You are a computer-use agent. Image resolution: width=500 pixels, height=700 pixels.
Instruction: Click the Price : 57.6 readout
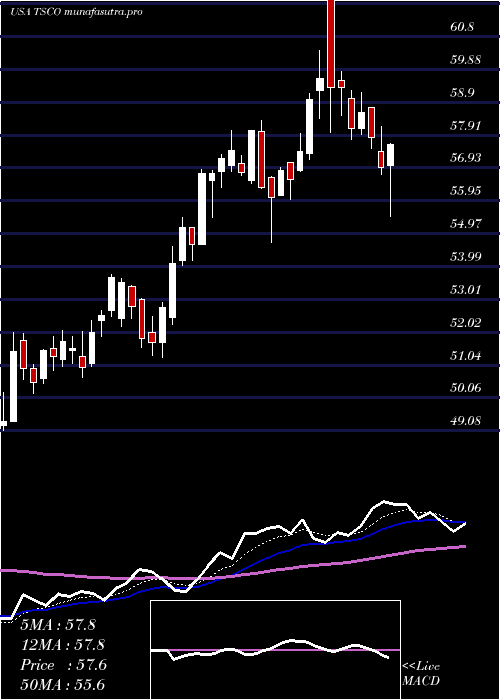click(63, 665)
